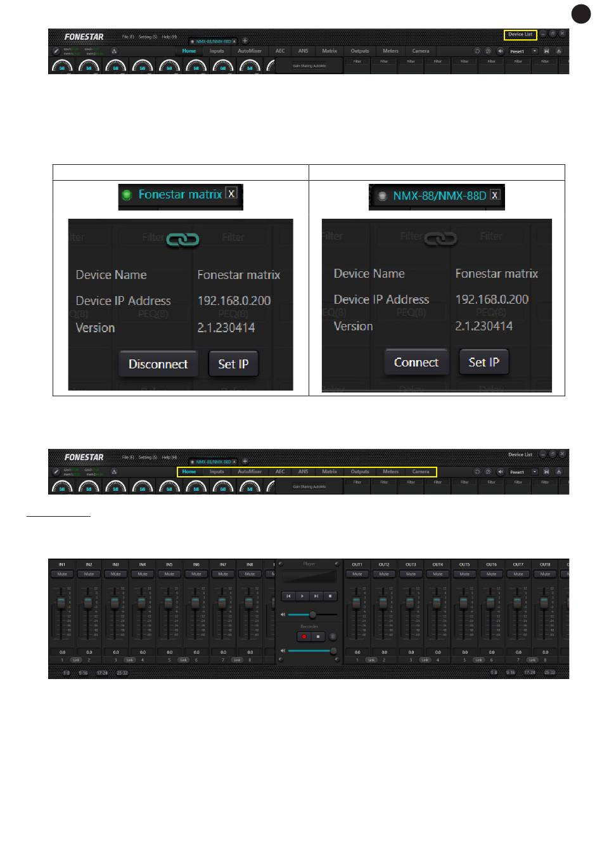Screen dimensions: 602x868
Task: Click the save preset icon in topmost screenshot
Action: [546, 51]
